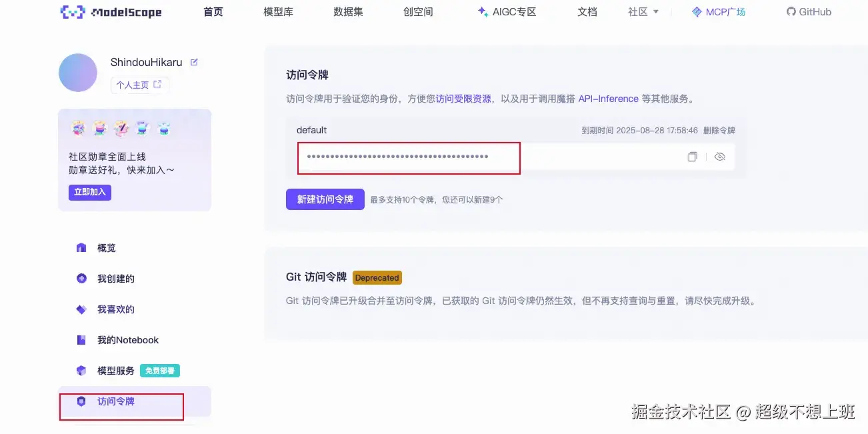Navigate to 创空间
868x434 pixels.
tap(417, 11)
